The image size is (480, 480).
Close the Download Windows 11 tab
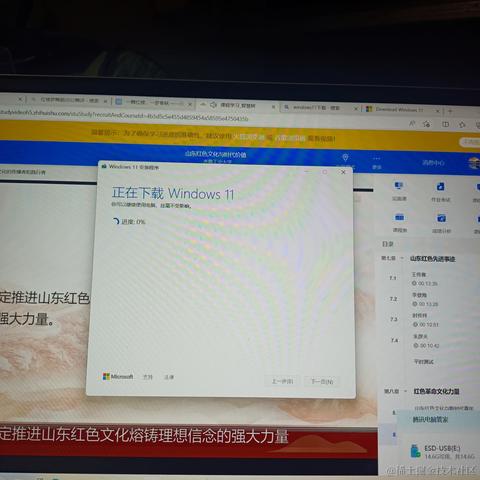(x=438, y=111)
